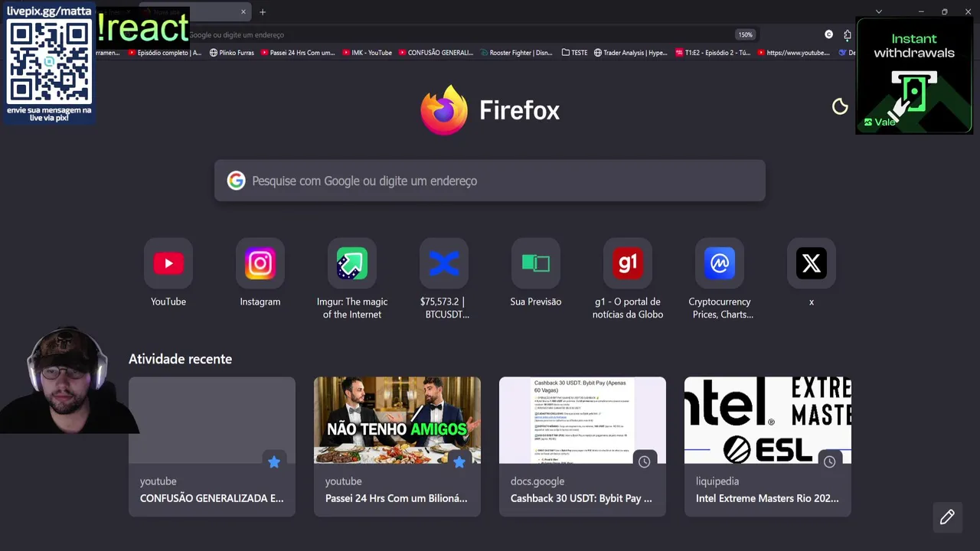This screenshot has height=551, width=980.
Task: Click 'Passei 24 Hrs Com um Bilioná...' title
Action: (396, 498)
